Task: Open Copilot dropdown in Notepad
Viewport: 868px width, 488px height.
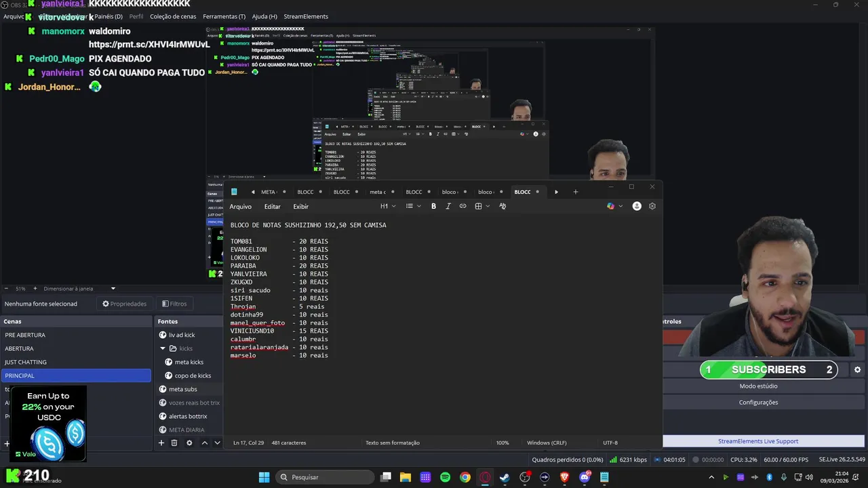Action: [614, 206]
